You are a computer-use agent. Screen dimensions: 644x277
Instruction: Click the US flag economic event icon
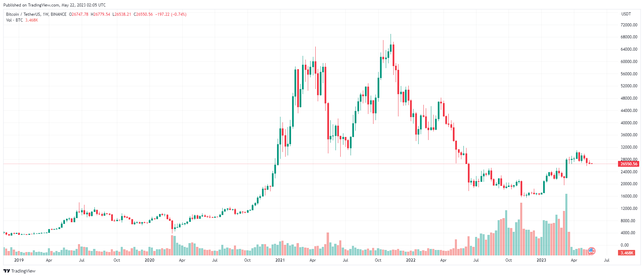click(592, 251)
